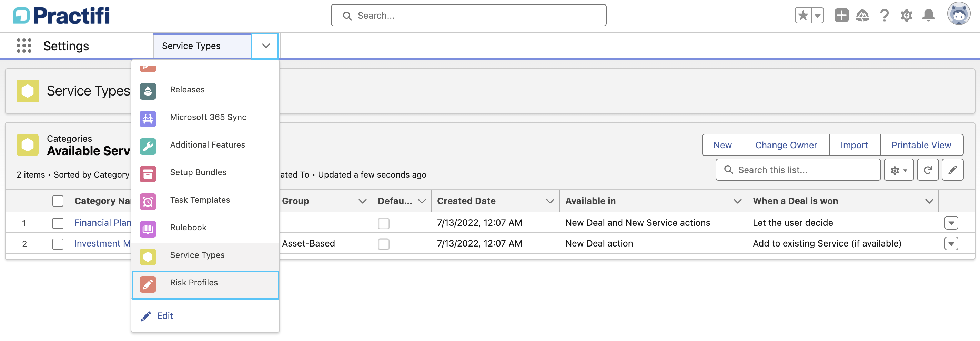Image resolution: width=980 pixels, height=341 pixels.
Task: Click the Practifi logo
Action: tap(61, 16)
